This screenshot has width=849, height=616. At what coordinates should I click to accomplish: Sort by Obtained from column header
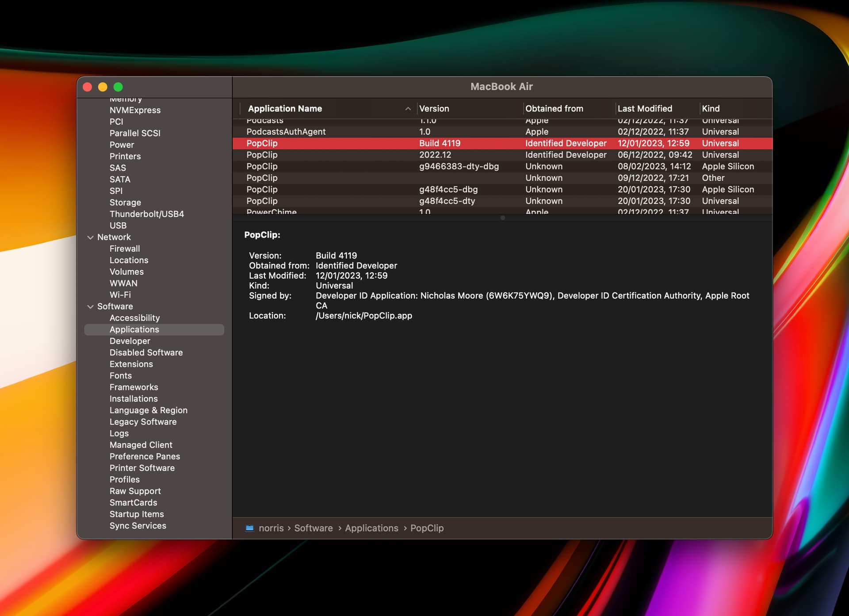point(554,109)
